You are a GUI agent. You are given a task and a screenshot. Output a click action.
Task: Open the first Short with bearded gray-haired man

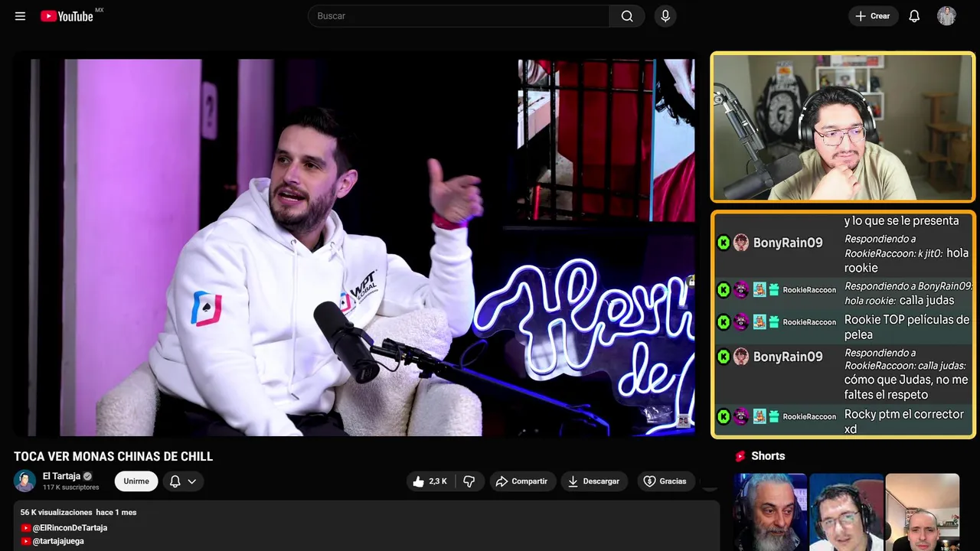[x=770, y=512]
